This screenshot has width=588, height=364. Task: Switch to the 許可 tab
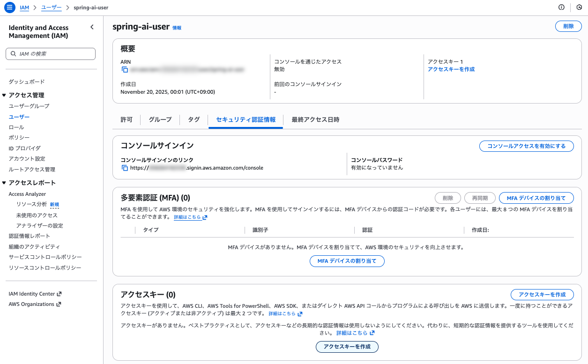click(x=127, y=120)
